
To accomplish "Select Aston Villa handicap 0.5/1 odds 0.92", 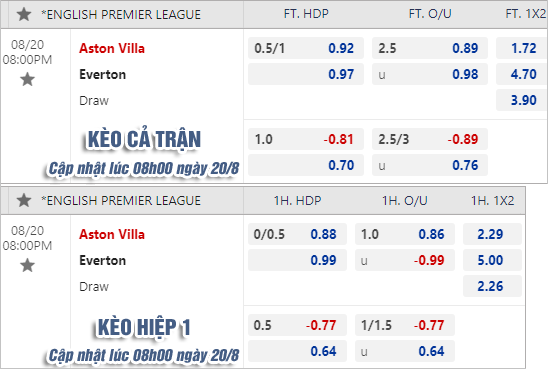I will (x=306, y=48).
